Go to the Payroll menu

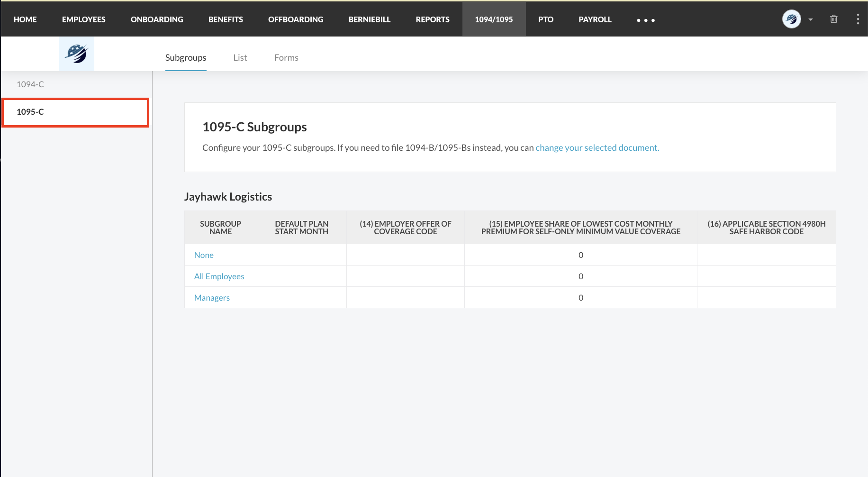[x=595, y=19]
